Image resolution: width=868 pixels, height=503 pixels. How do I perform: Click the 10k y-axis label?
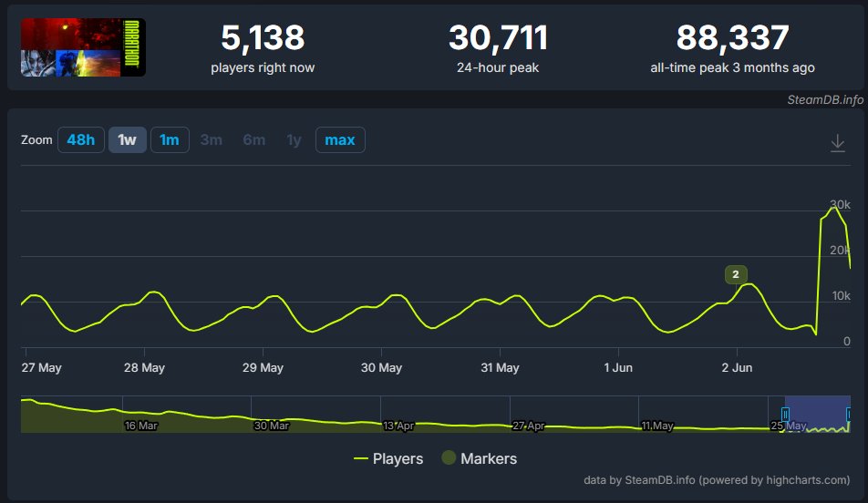(x=841, y=296)
